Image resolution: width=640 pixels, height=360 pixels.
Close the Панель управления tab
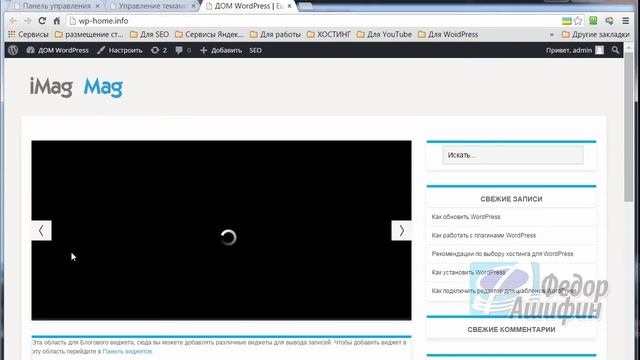pos(97,6)
